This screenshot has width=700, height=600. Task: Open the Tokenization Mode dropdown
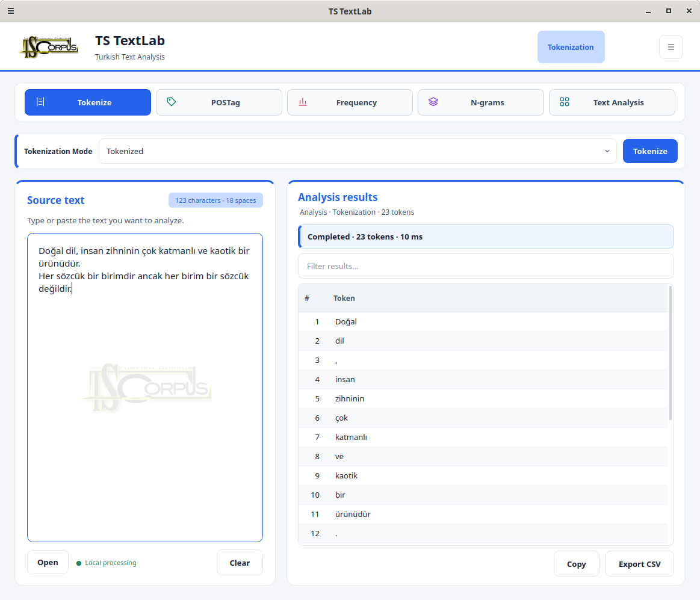pyautogui.click(x=358, y=151)
